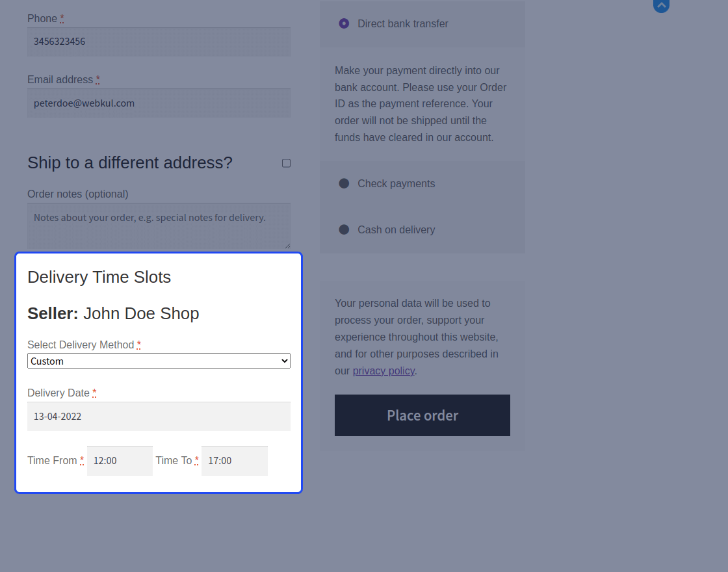728x572 pixels.
Task: Click the Time From field showing 12:00
Action: pos(120,461)
